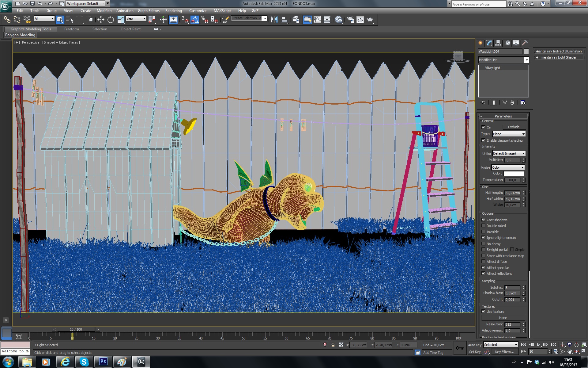588x368 pixels.
Task: Select the Move tool in toolbar
Action: coord(101,20)
